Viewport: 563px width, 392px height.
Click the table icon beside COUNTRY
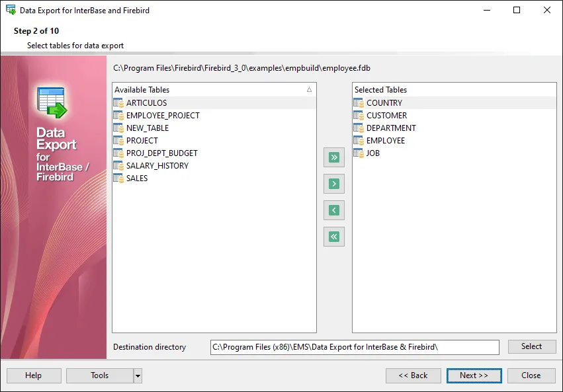tap(359, 103)
